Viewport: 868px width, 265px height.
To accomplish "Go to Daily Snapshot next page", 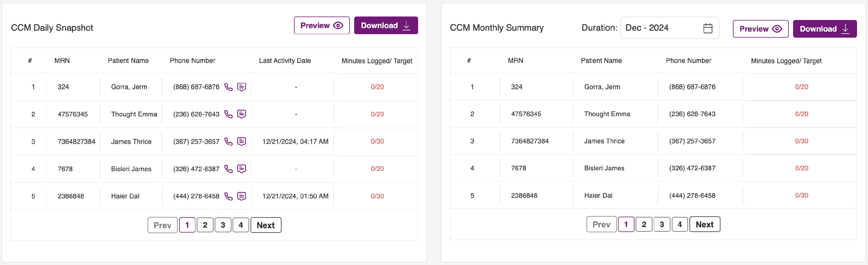I will [x=266, y=225].
